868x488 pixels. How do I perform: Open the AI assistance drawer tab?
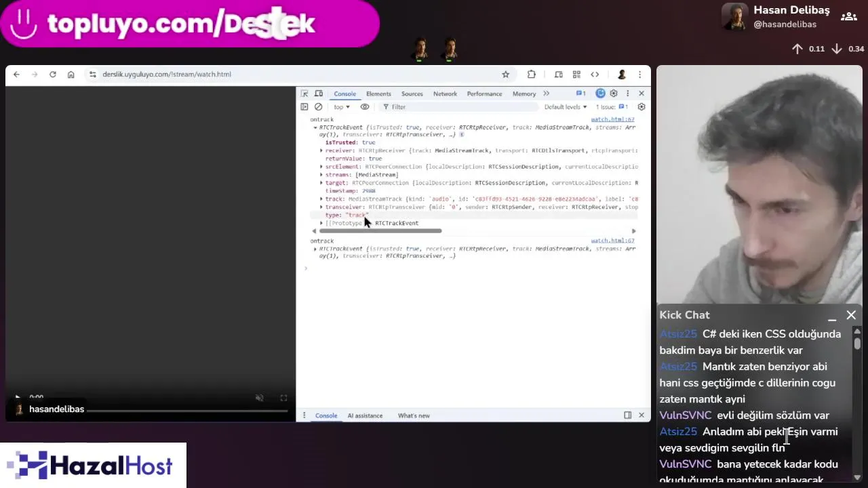(365, 415)
